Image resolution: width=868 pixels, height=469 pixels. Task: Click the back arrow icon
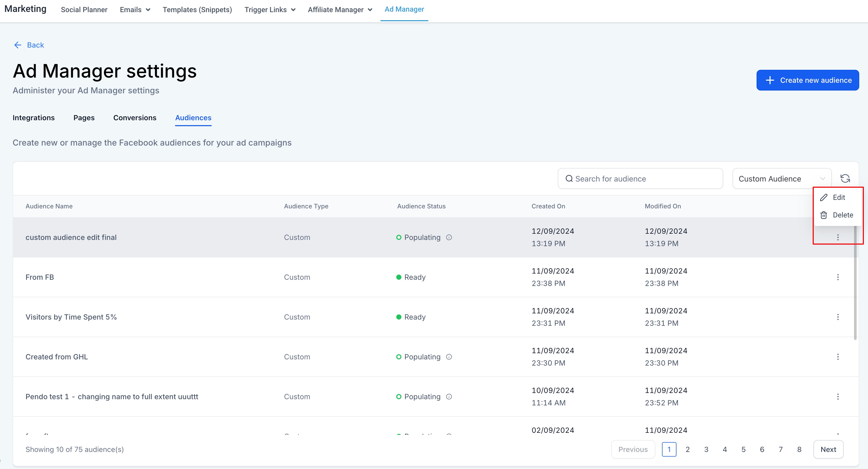18,45
